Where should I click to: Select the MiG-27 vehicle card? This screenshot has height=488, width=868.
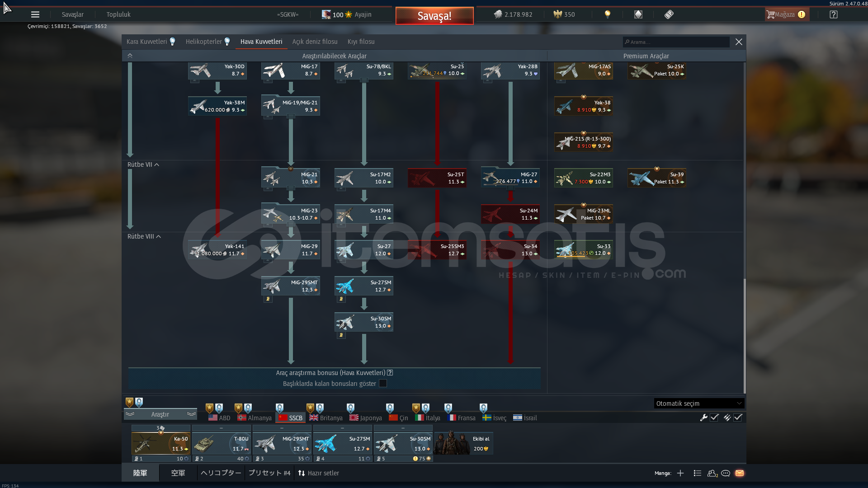tap(510, 178)
